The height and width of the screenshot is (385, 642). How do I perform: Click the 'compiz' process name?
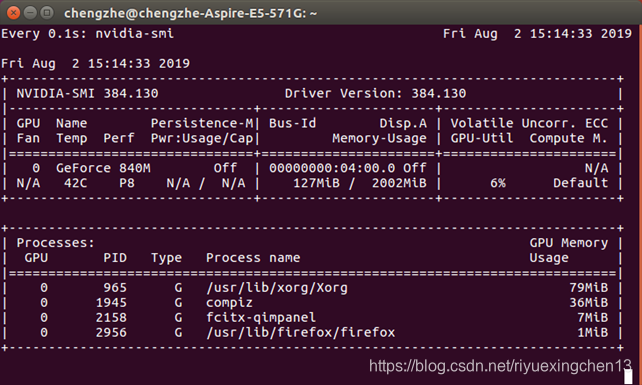tap(229, 303)
